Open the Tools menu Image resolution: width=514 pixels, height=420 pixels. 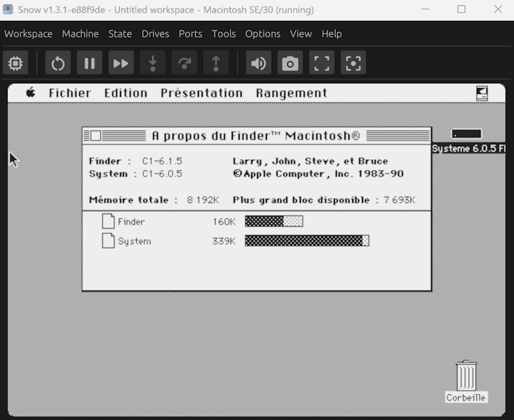(224, 34)
